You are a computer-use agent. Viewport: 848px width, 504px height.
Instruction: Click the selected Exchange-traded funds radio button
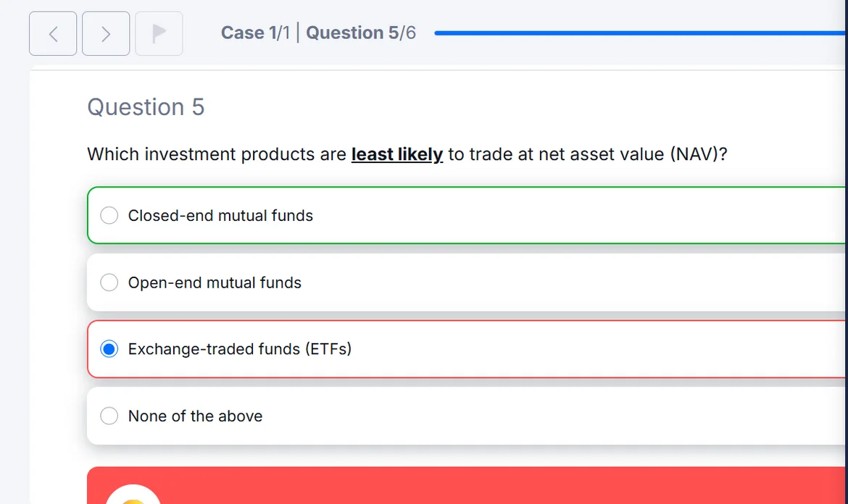tap(109, 349)
